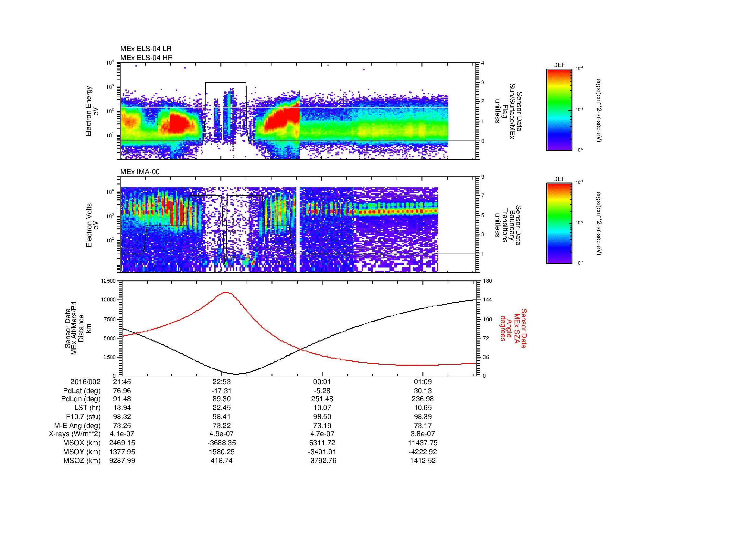
Task: Click the MSOX value 11437.79
Action: tap(423, 443)
